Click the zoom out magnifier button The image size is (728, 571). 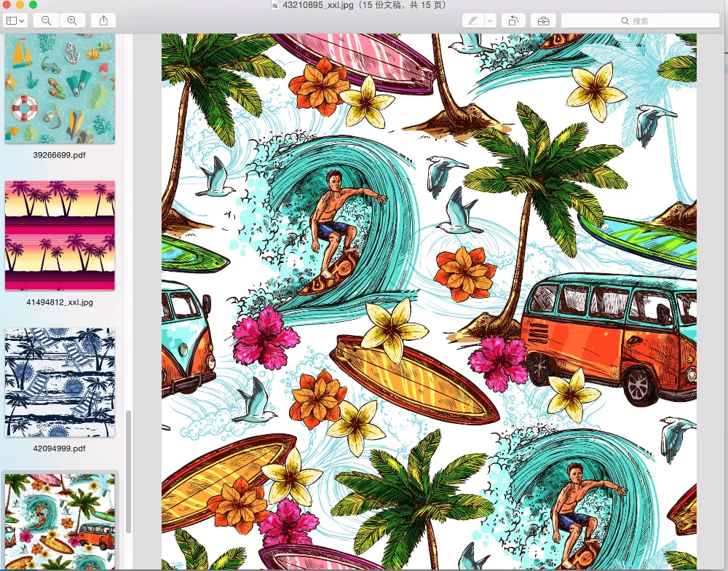[46, 21]
